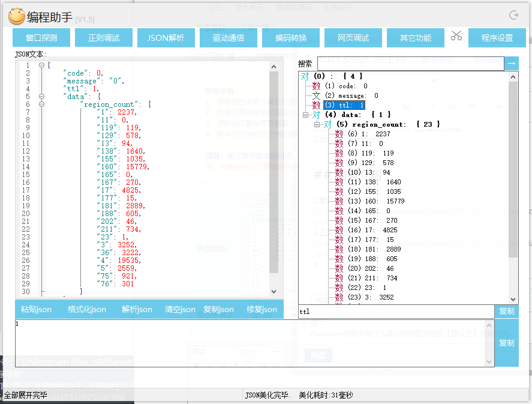This screenshot has width=532, height=404.
Task: Click 复制 button beside the value output box
Action: point(507,343)
